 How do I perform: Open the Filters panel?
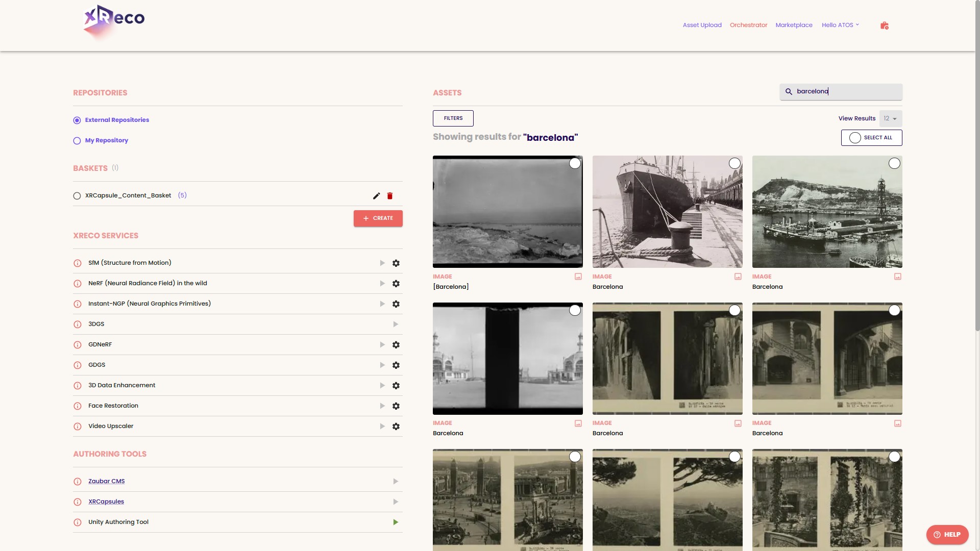(x=453, y=118)
